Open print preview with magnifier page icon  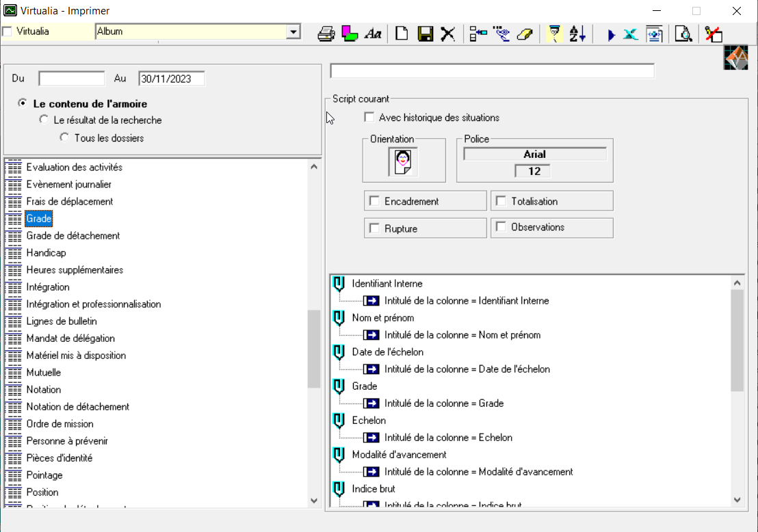point(682,34)
